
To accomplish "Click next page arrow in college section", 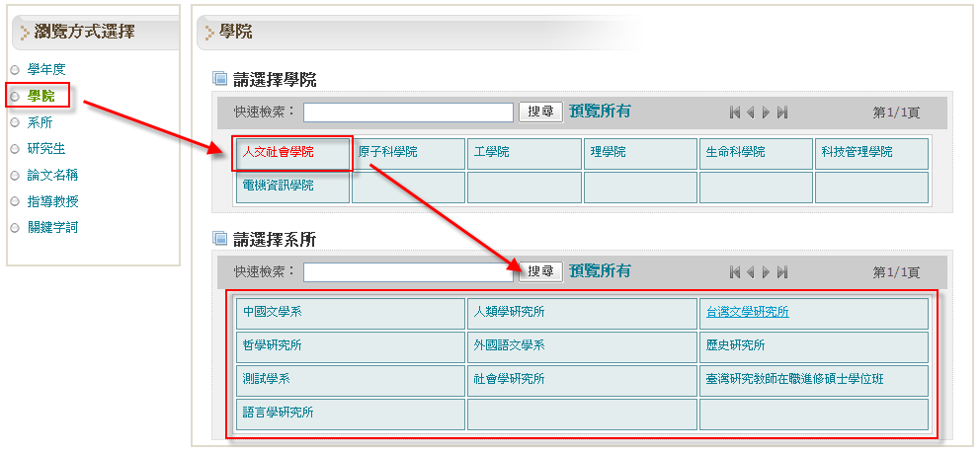I will (x=767, y=113).
